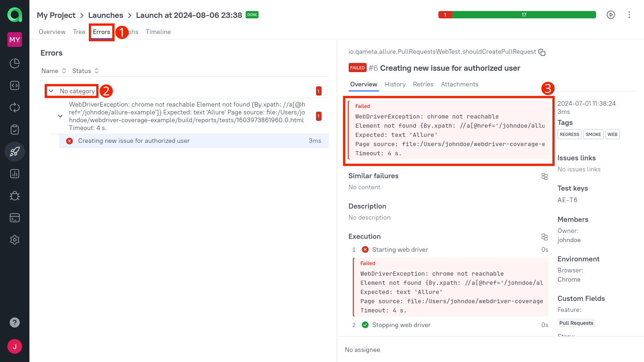This screenshot has width=644, height=362.
Task: Open the help question mark icon
Action: [x=15, y=322]
